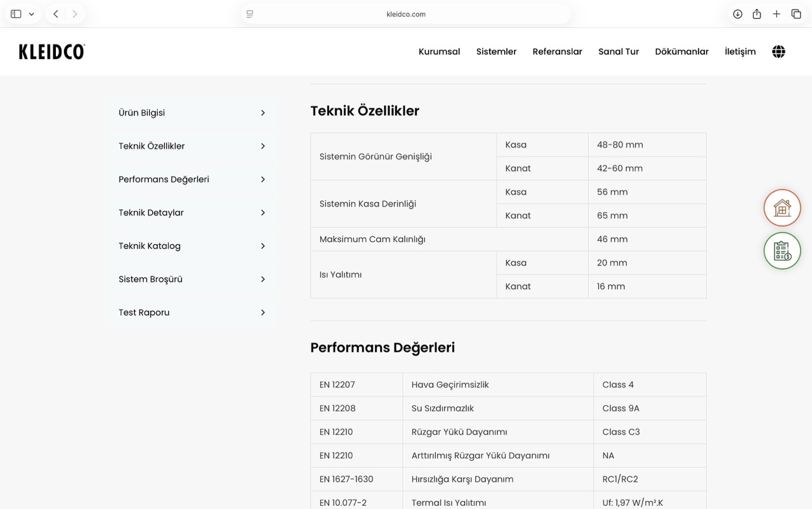Click the green price list floating button
This screenshot has width=812, height=509.
[782, 251]
